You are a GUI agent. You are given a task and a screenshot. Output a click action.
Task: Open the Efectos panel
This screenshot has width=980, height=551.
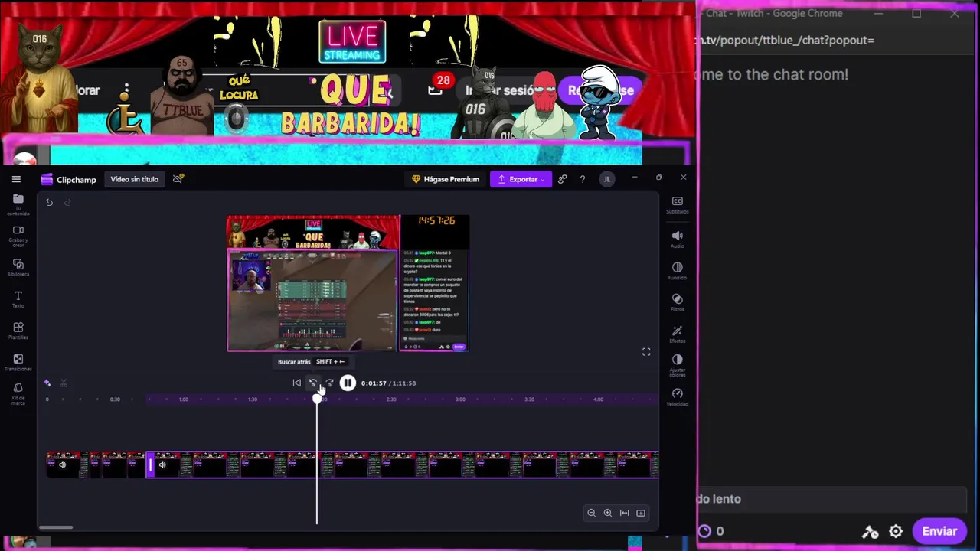677,334
